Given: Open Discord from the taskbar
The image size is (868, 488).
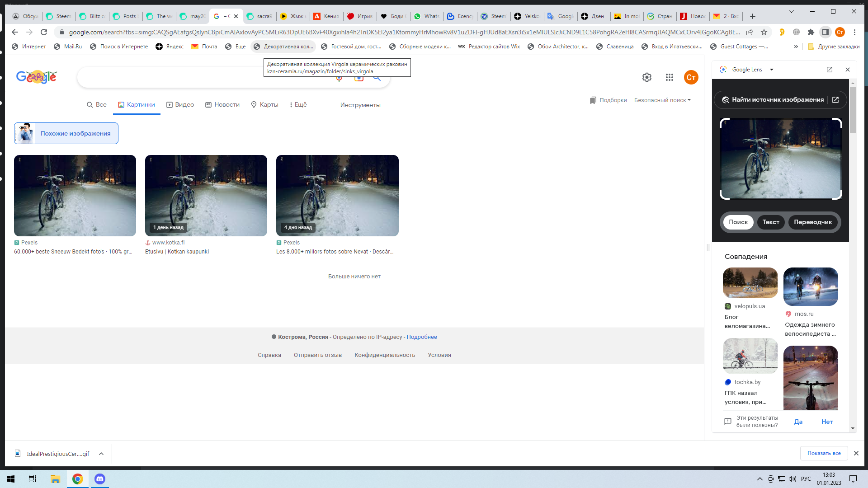Looking at the screenshot, I should coord(100,479).
